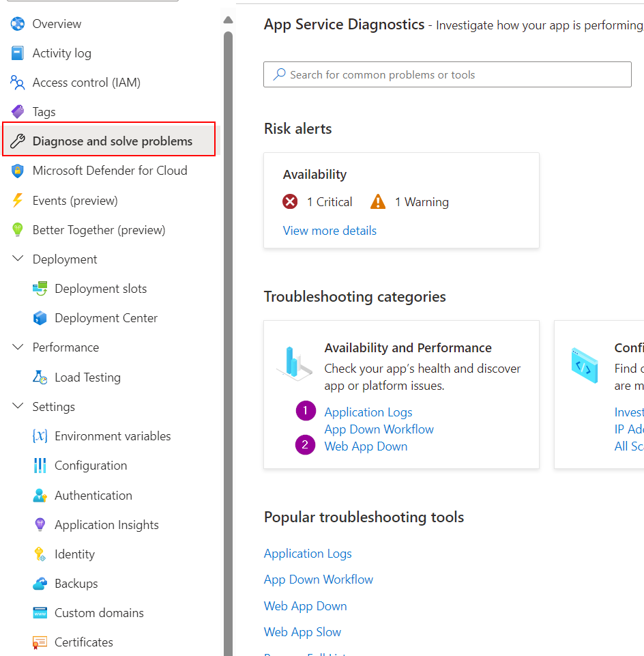
Task: Collapse the Deployment section chevron
Action: (18, 259)
